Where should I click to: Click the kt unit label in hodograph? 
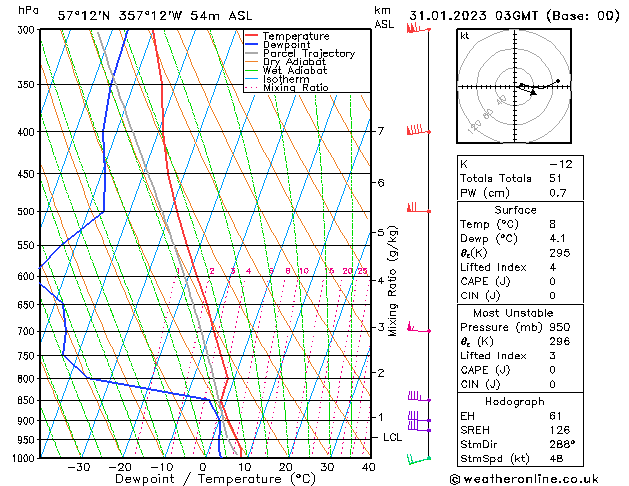pos(465,36)
